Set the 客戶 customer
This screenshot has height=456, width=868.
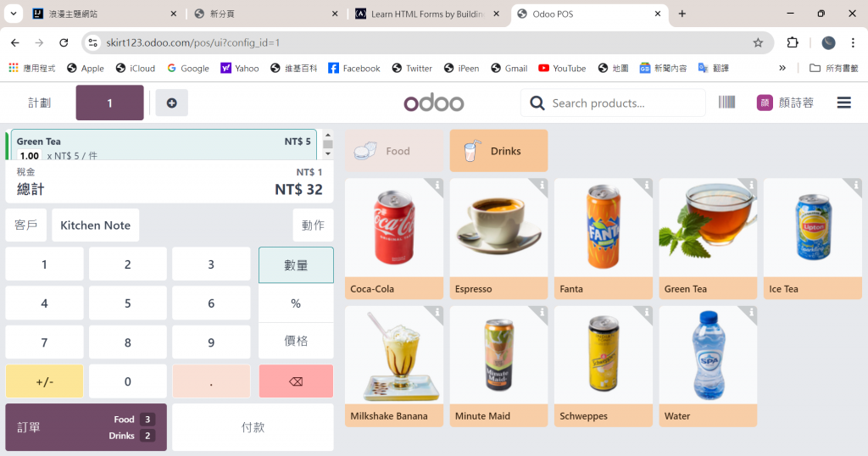coord(26,225)
